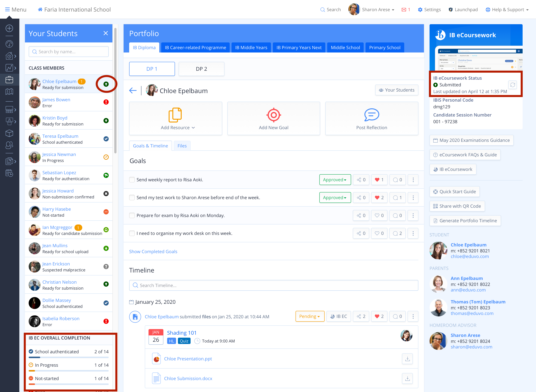Click the School authenticated progress bar
This screenshot has height=392, width=536.
pos(68,357)
